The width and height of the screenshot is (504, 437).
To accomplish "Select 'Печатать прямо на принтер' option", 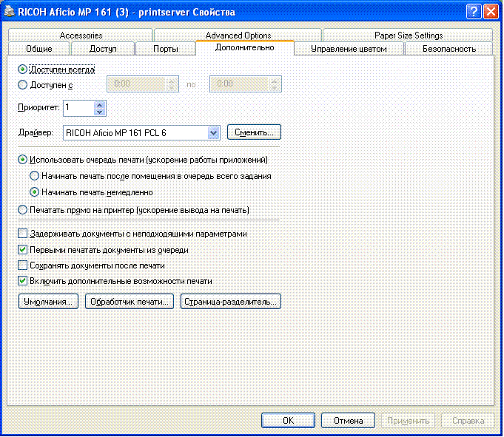I will (22, 210).
